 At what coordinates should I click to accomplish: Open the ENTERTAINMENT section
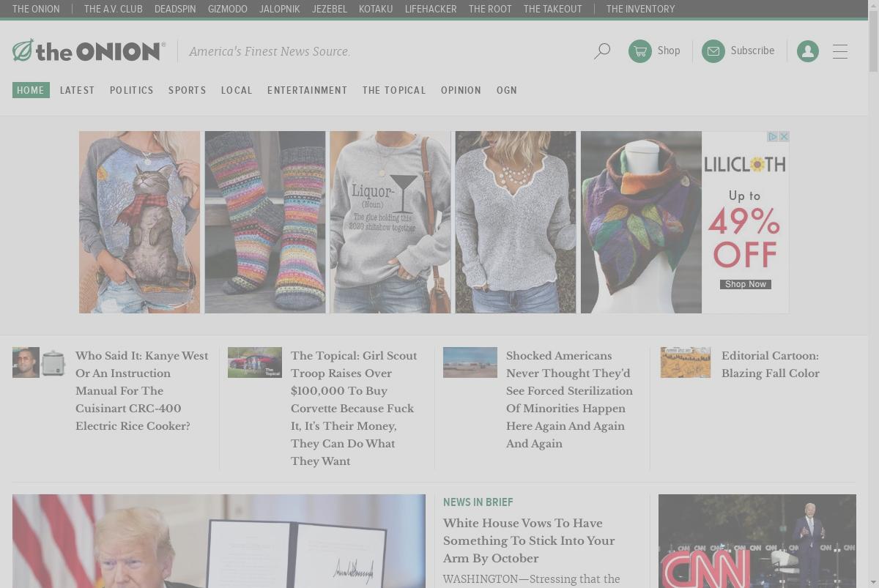click(x=308, y=90)
